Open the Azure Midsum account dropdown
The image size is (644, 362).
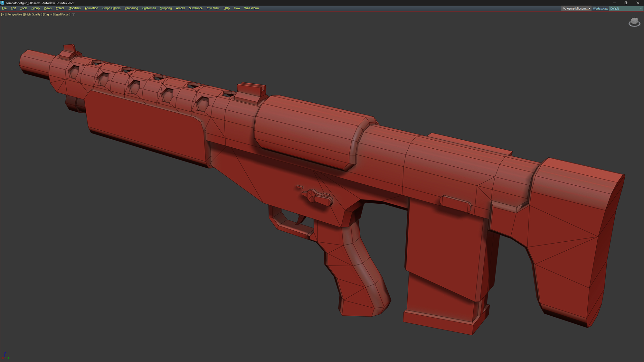pyautogui.click(x=576, y=8)
